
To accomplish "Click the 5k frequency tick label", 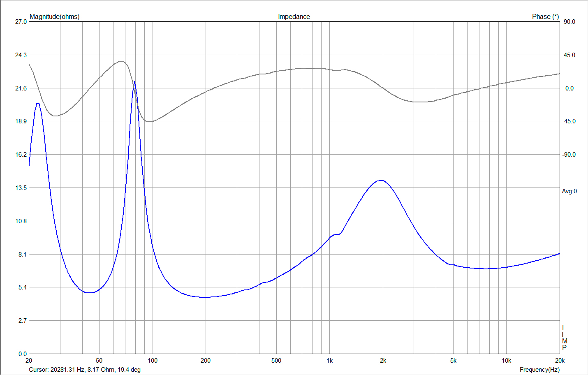I will pos(453,361).
